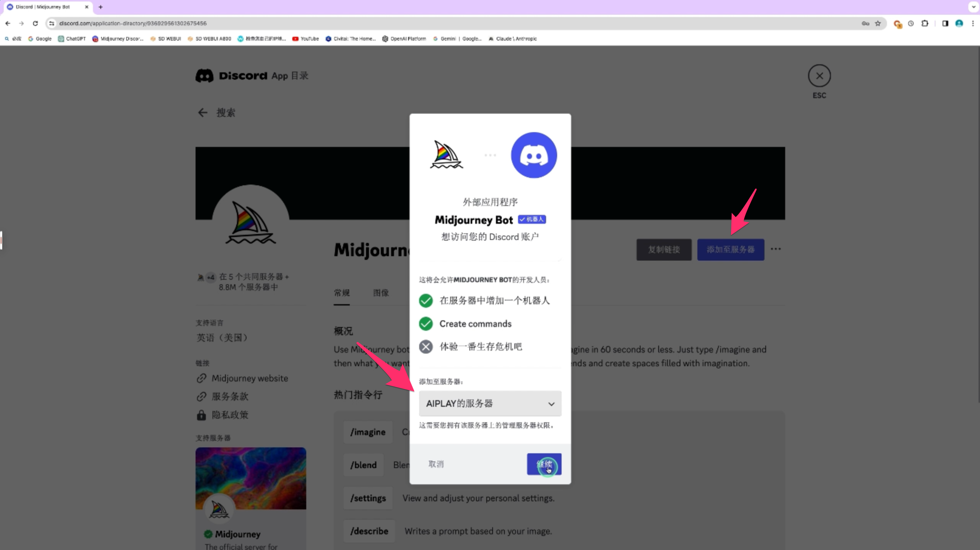The height and width of the screenshot is (550, 980).
Task: Open the extensions puzzle icon
Action: (925, 23)
